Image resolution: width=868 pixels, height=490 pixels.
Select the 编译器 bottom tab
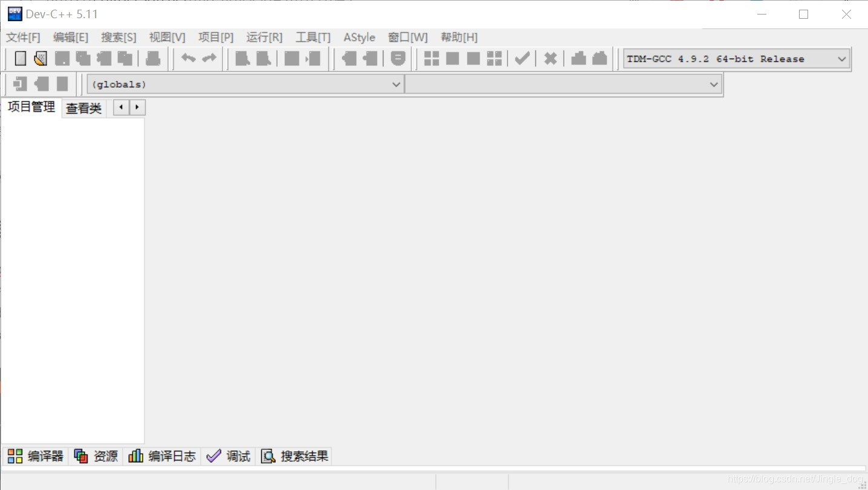click(35, 456)
